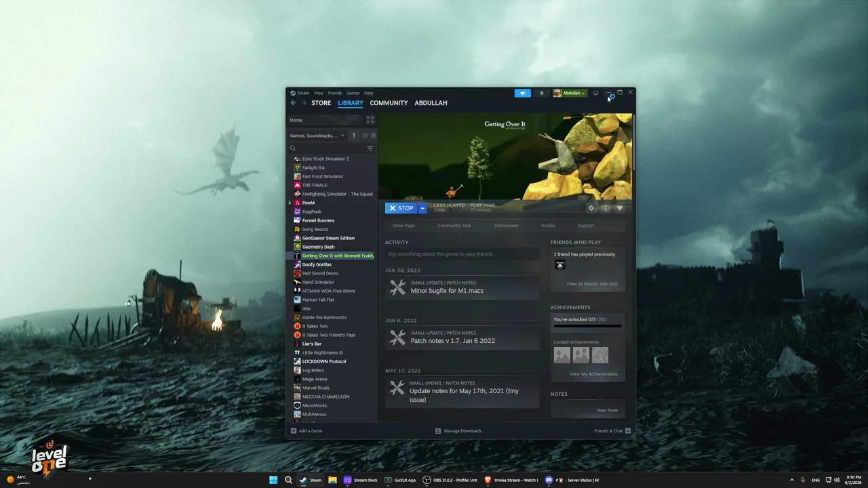Expand the launch options arrow beside STOP
The width and height of the screenshot is (868, 488).
click(422, 208)
